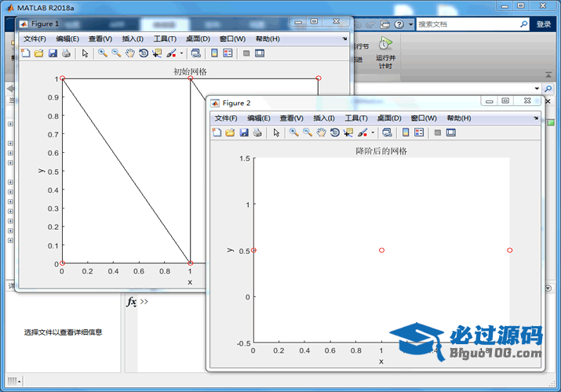The height and width of the screenshot is (392, 561).
Task: Click New Figure icon in Figure 2 toolbar
Action: (x=217, y=132)
